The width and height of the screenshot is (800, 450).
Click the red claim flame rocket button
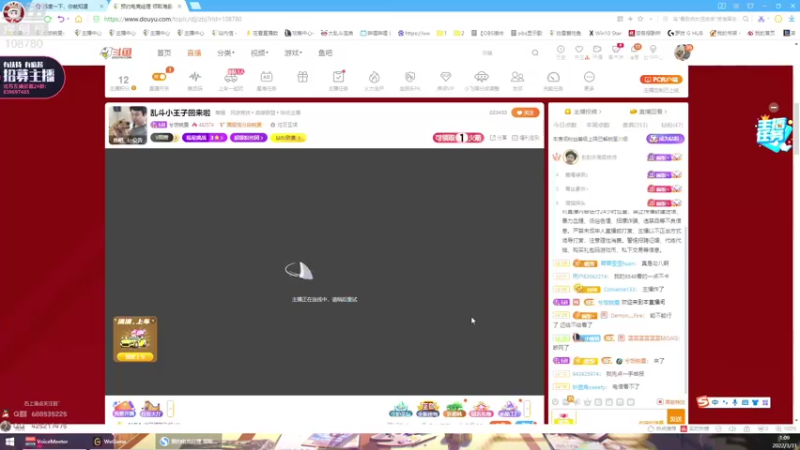click(458, 138)
